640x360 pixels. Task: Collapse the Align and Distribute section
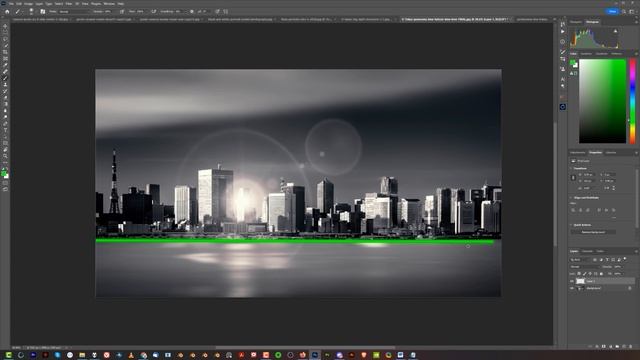tap(571, 198)
